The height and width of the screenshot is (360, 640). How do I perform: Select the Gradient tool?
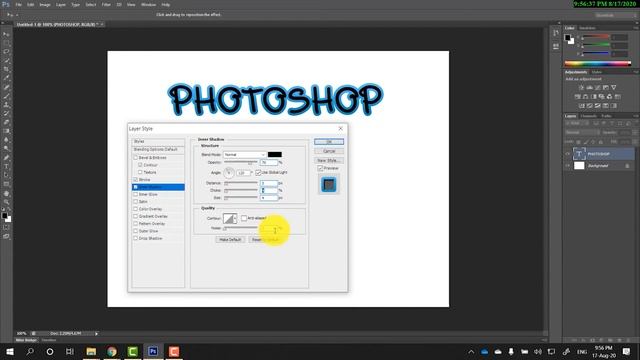tap(6, 131)
